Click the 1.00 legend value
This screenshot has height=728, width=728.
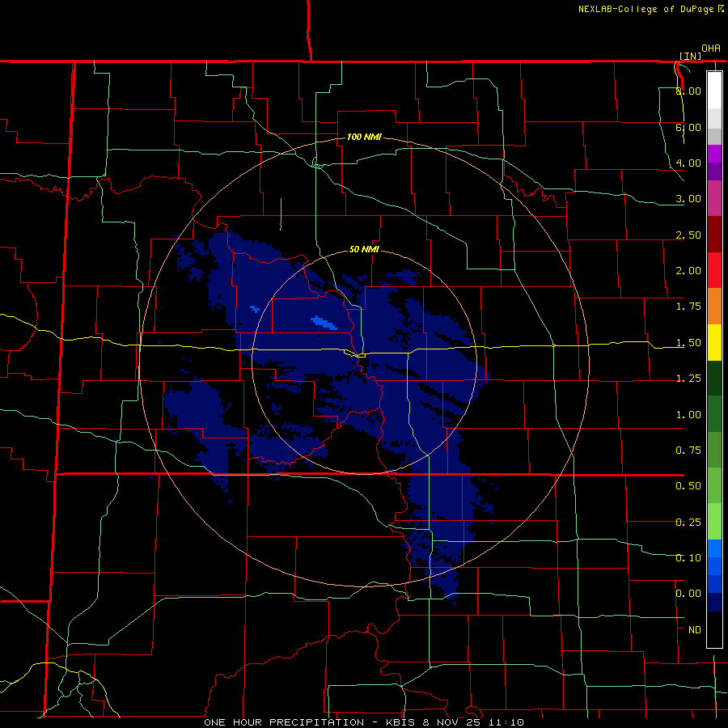[688, 415]
